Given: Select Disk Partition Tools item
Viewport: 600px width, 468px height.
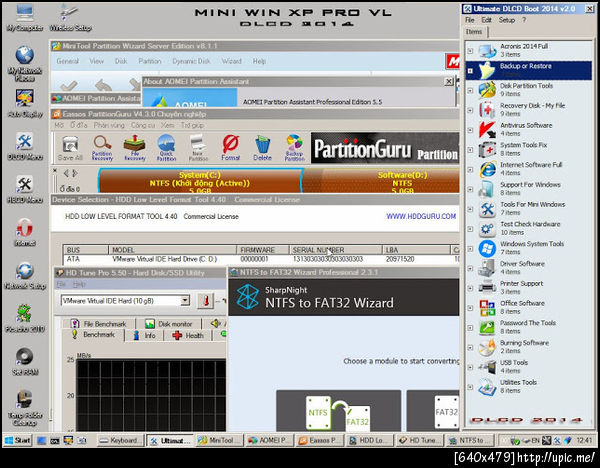Looking at the screenshot, I should (x=528, y=90).
